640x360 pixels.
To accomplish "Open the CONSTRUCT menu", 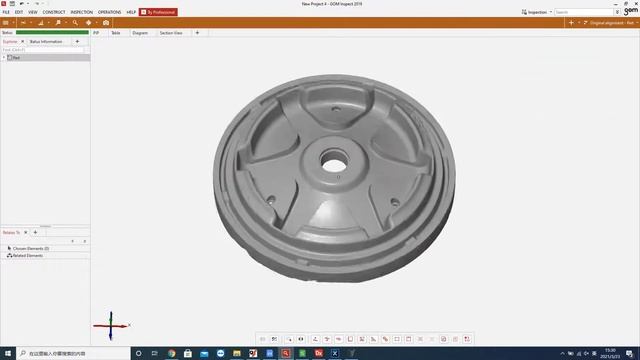I will click(x=54, y=12).
